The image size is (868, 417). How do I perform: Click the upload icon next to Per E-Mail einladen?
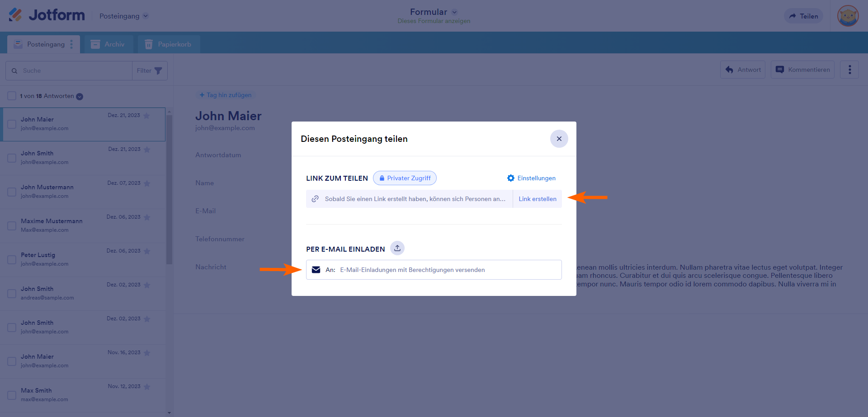click(x=397, y=248)
